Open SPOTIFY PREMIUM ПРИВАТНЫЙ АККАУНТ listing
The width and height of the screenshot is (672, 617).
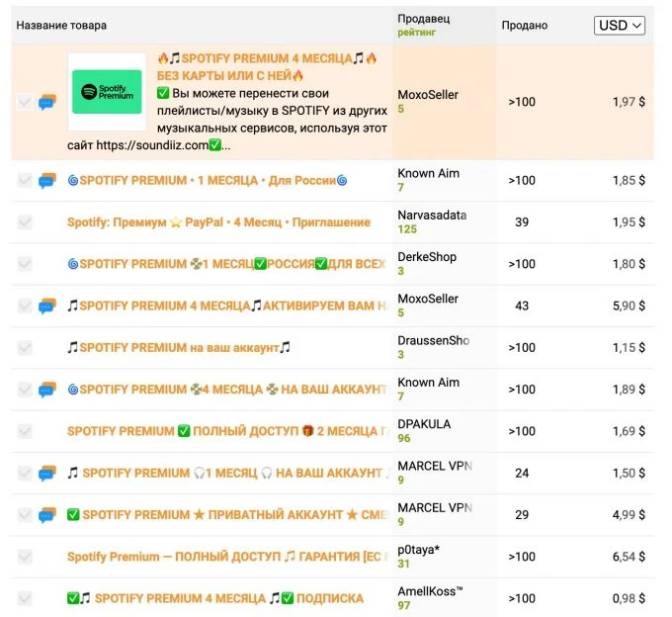tap(227, 515)
